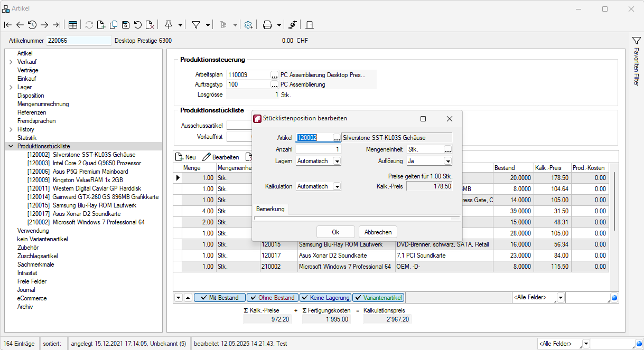The height and width of the screenshot is (350, 644).
Task: Click the link/connection toolbar icon
Action: (x=293, y=25)
